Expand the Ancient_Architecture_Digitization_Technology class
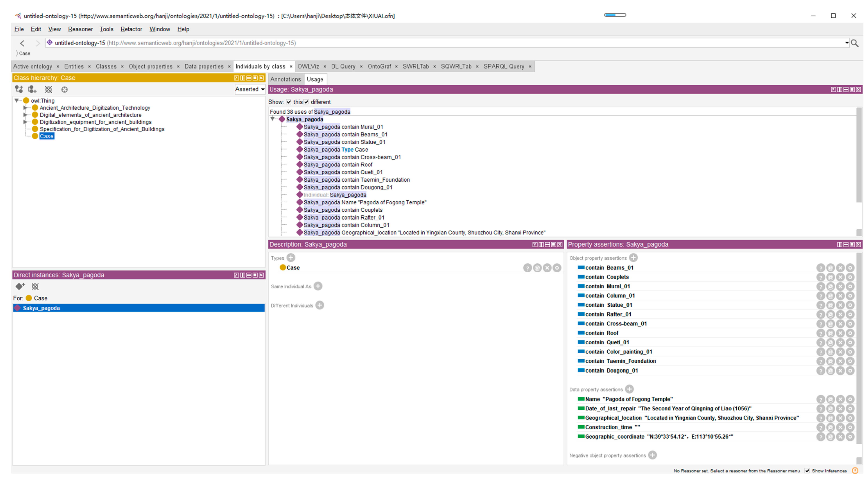Screen dimensions: 868x483 tap(25, 108)
